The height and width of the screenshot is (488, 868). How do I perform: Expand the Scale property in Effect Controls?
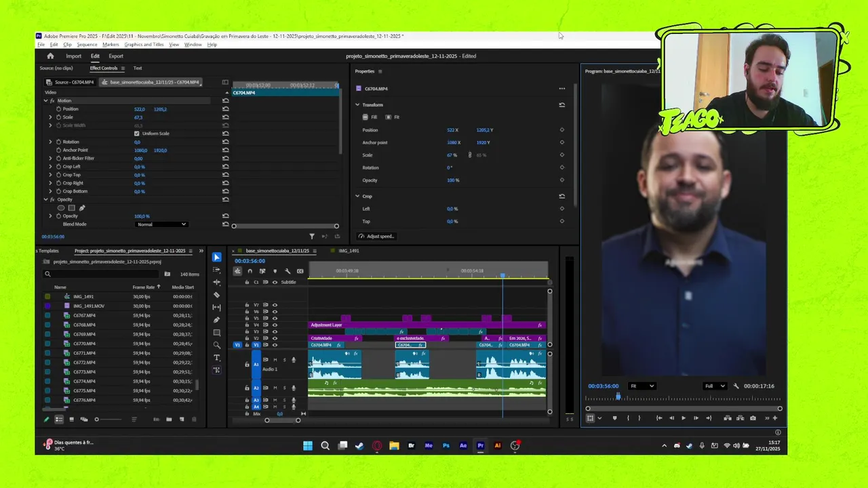pyautogui.click(x=50, y=117)
